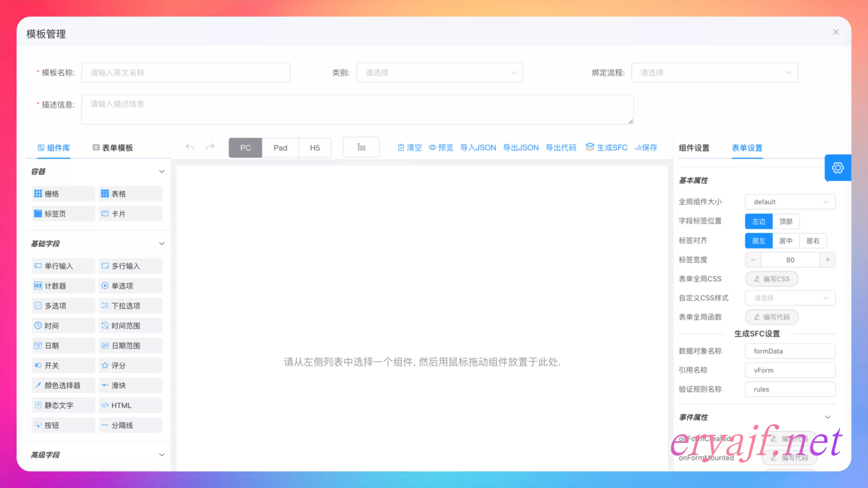Screen dimensions: 868x488
Task: Focus the 数据对象名称 formData input
Action: point(790,351)
